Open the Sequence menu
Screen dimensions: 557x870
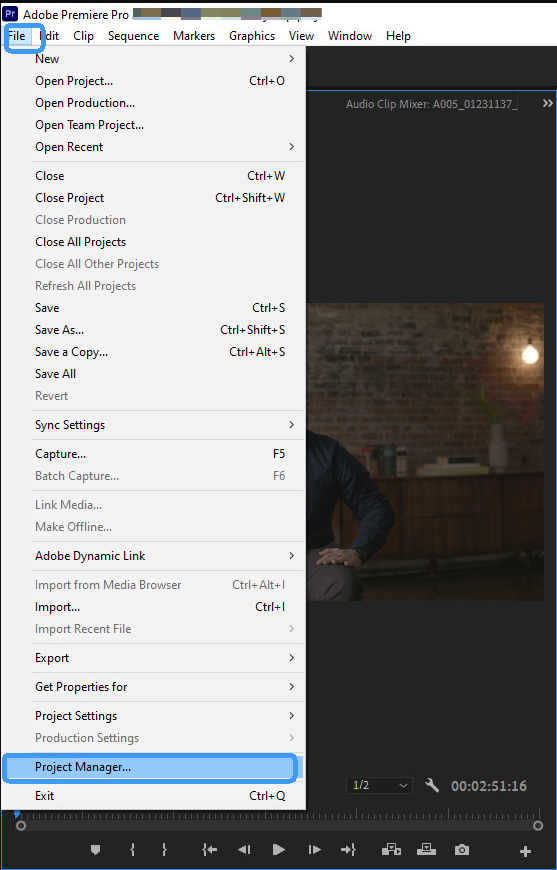click(133, 36)
